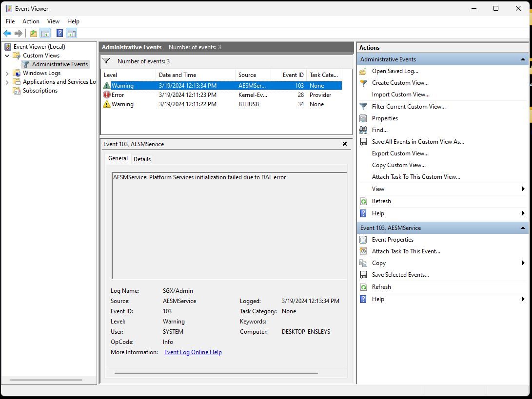Select the BTHUSB warning event 34 row
This screenshot has width=532, height=399.
(222, 104)
